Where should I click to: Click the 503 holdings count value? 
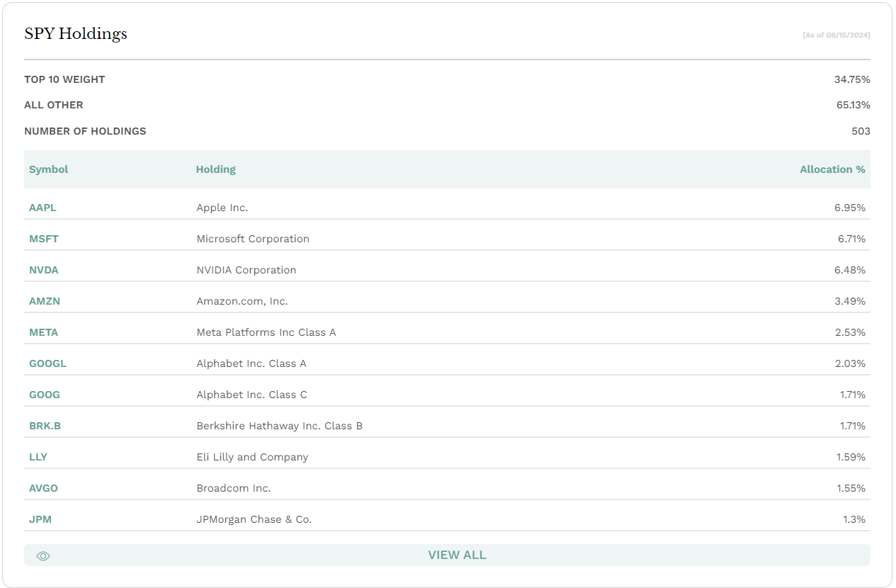click(x=861, y=131)
